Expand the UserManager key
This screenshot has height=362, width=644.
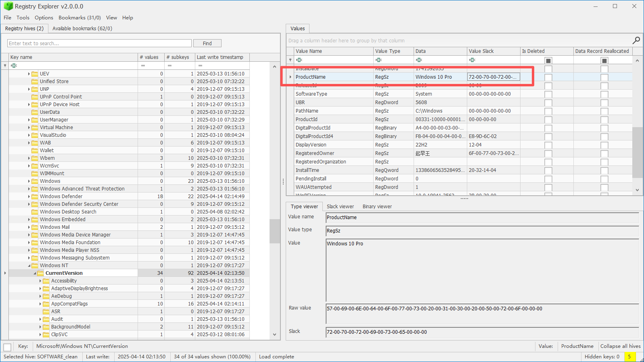(x=29, y=120)
